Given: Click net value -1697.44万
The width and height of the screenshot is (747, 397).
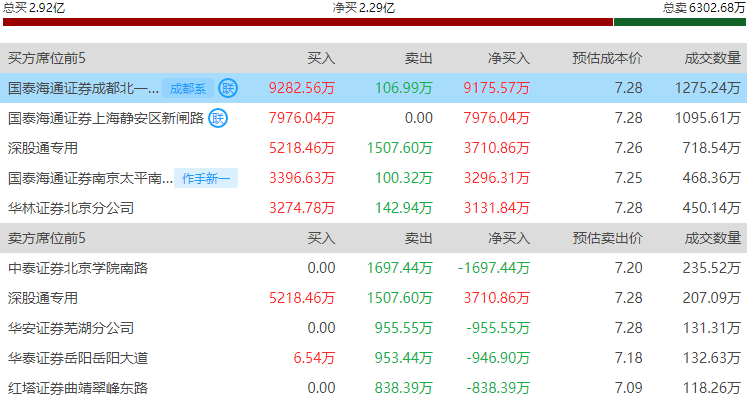Looking at the screenshot, I should click(x=494, y=268).
